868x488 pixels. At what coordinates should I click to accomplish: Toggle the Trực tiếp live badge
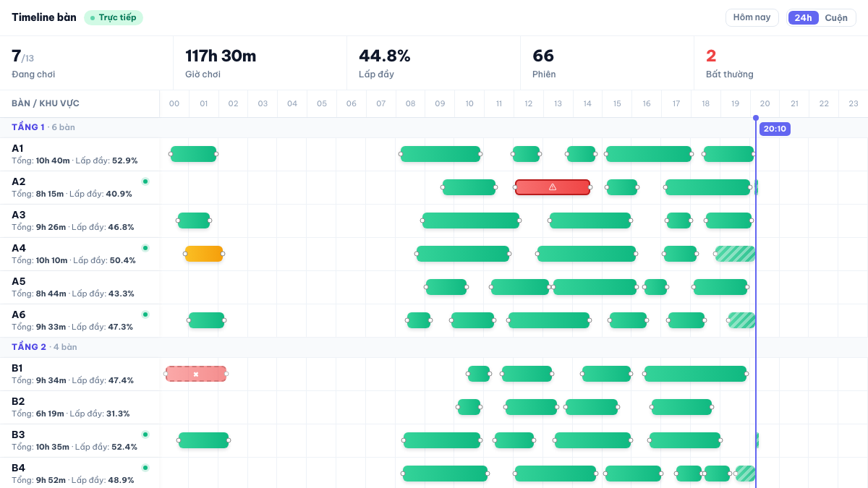114,18
